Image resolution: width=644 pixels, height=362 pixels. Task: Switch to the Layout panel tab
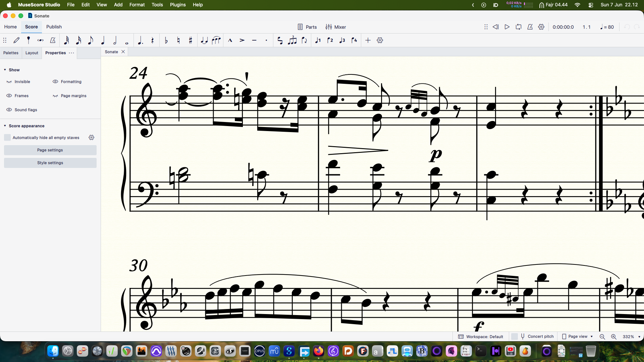pyautogui.click(x=32, y=53)
